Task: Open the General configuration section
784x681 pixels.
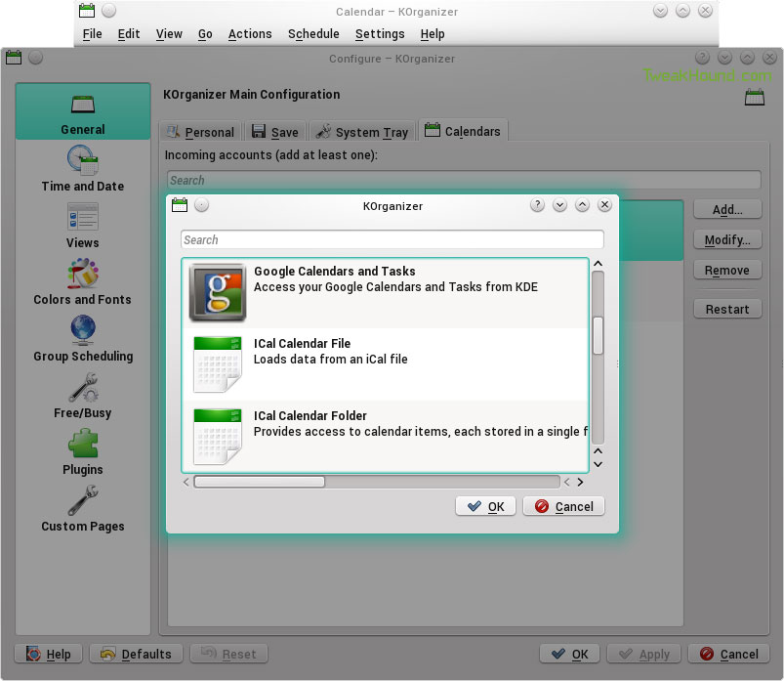Action: pos(82,111)
